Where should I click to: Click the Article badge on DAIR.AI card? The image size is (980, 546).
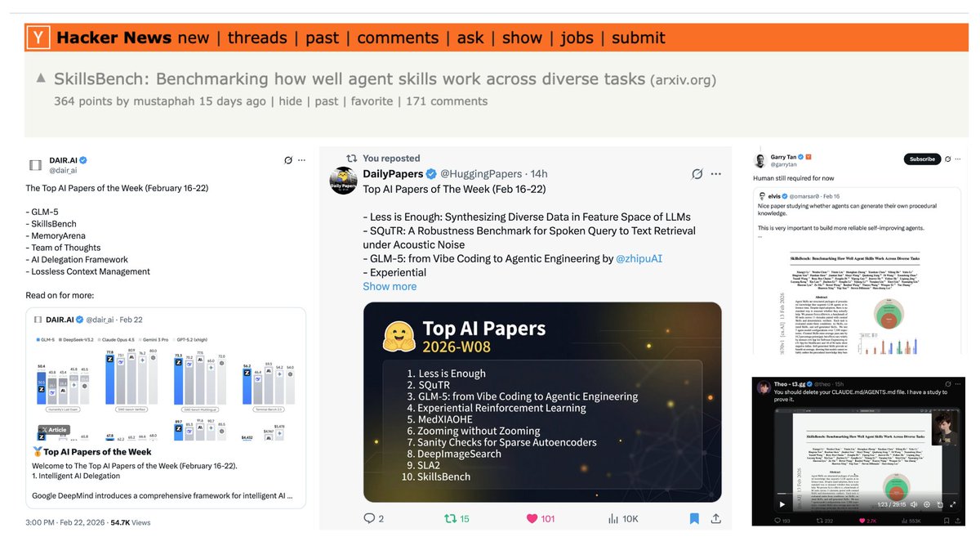click(54, 430)
